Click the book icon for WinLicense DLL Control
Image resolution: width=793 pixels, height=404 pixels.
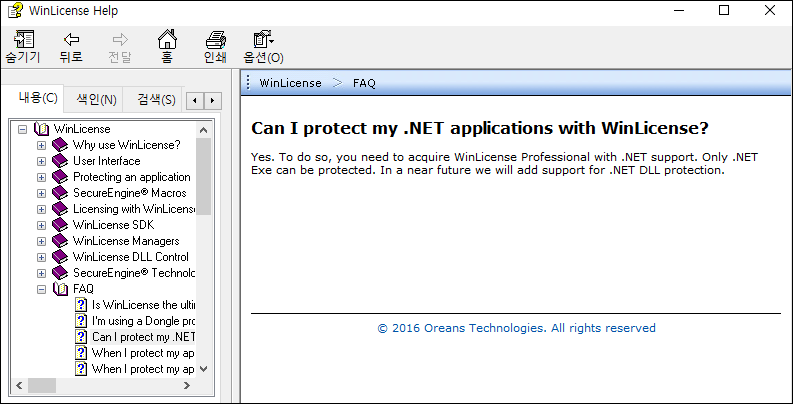pyautogui.click(x=60, y=257)
